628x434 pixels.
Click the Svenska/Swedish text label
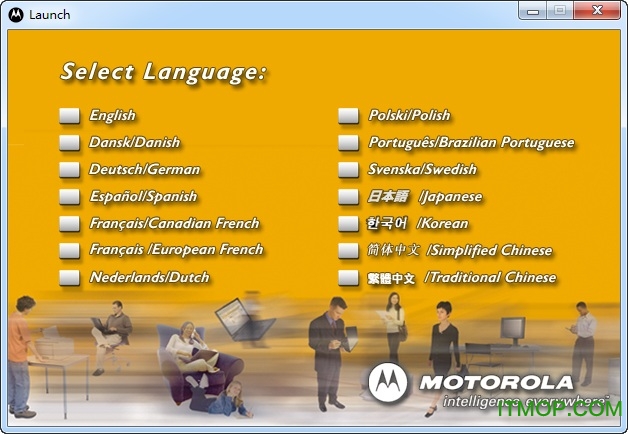click(x=422, y=170)
